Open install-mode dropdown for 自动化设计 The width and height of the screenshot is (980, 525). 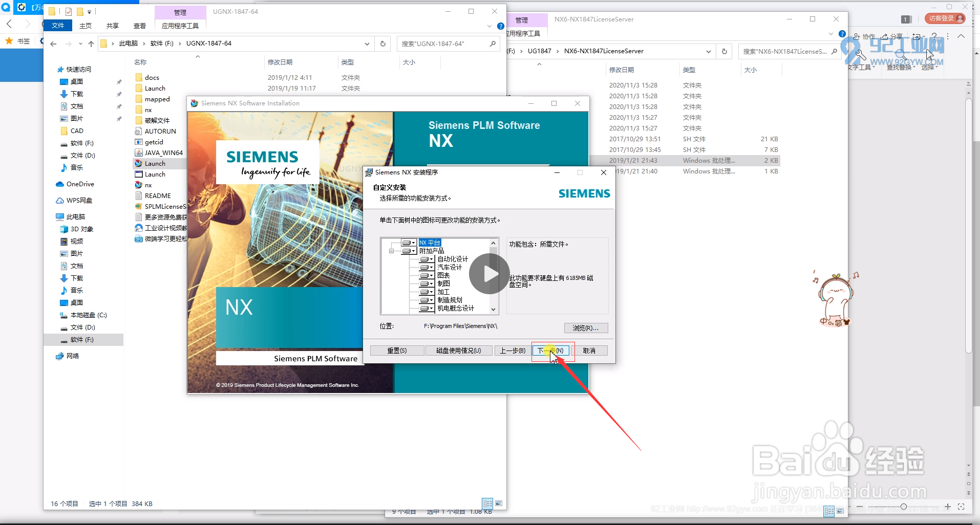click(427, 259)
